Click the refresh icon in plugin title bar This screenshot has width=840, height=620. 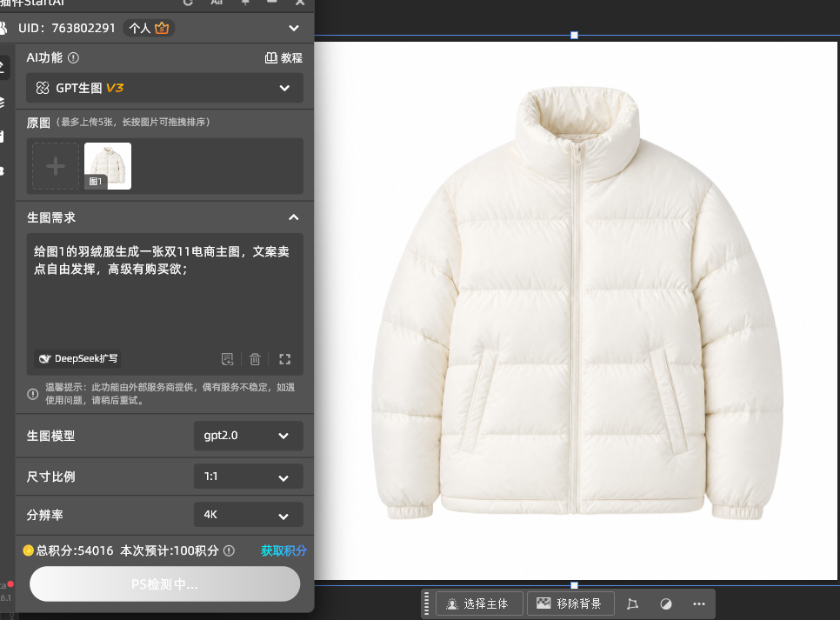coord(188,2)
